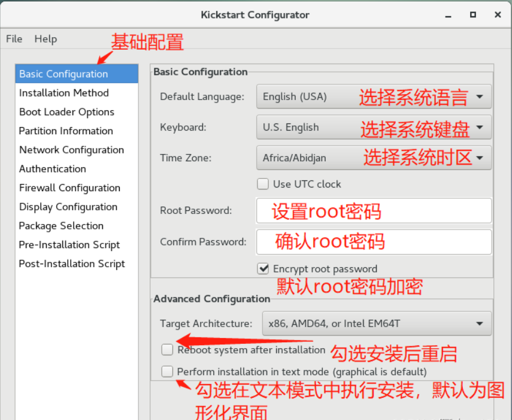Select Basic Configuration in sidebar
The width and height of the screenshot is (512, 420).
click(x=77, y=74)
